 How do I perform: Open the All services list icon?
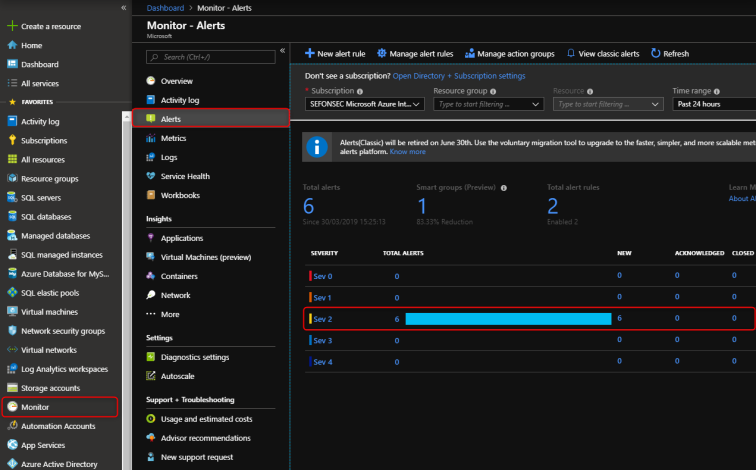[12, 83]
